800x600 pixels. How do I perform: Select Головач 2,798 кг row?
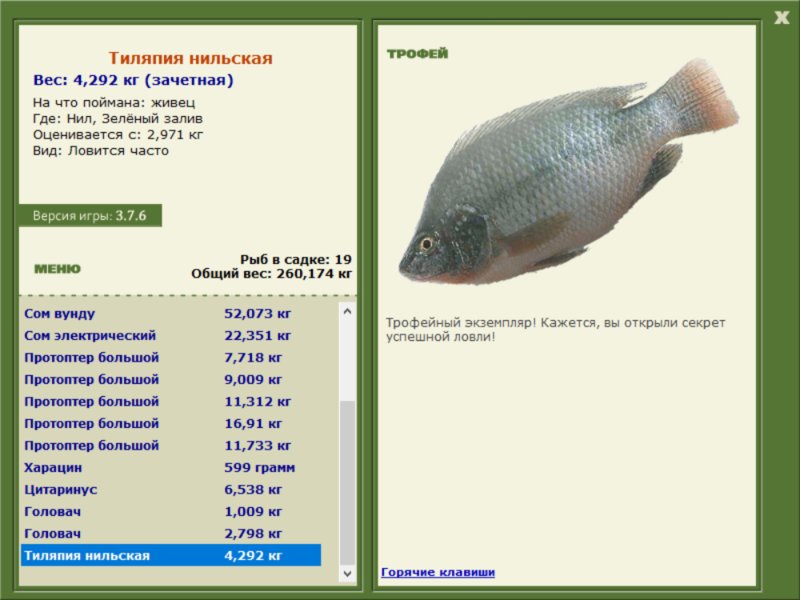click(x=171, y=533)
